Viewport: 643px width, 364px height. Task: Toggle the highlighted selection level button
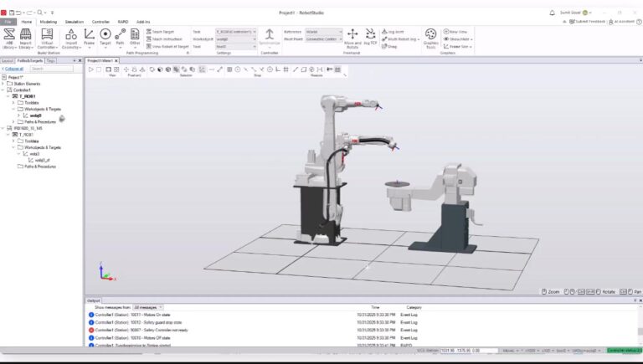[176, 69]
